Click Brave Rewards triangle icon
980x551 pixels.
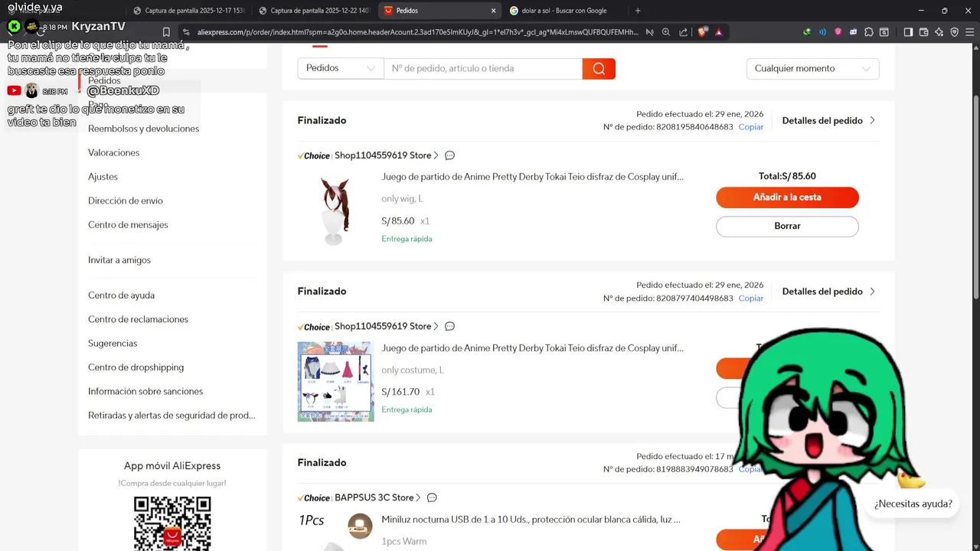coord(719,32)
